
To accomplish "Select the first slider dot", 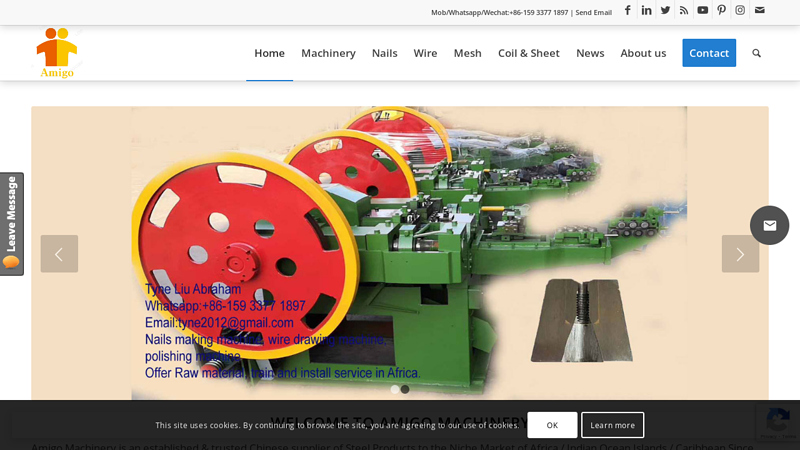I will coord(395,389).
